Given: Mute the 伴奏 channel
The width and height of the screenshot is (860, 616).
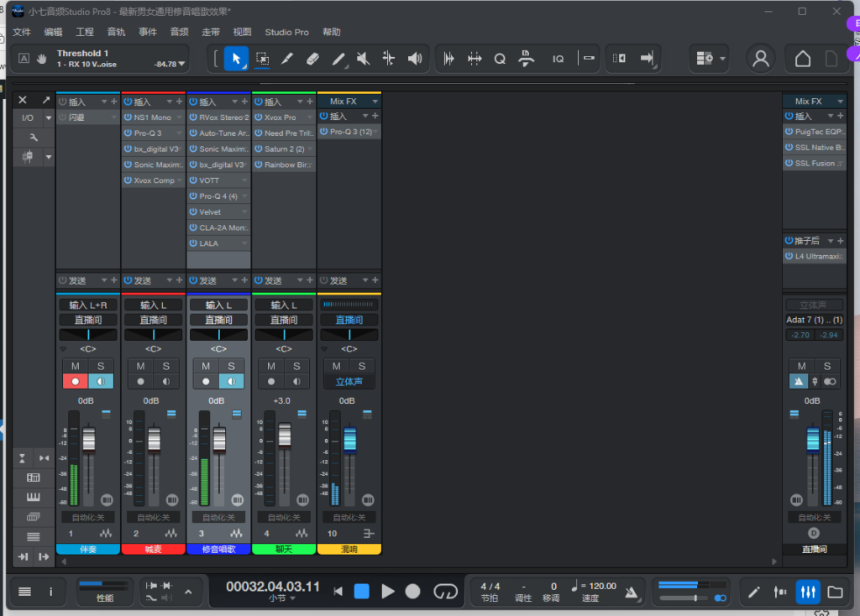Looking at the screenshot, I should click(75, 366).
